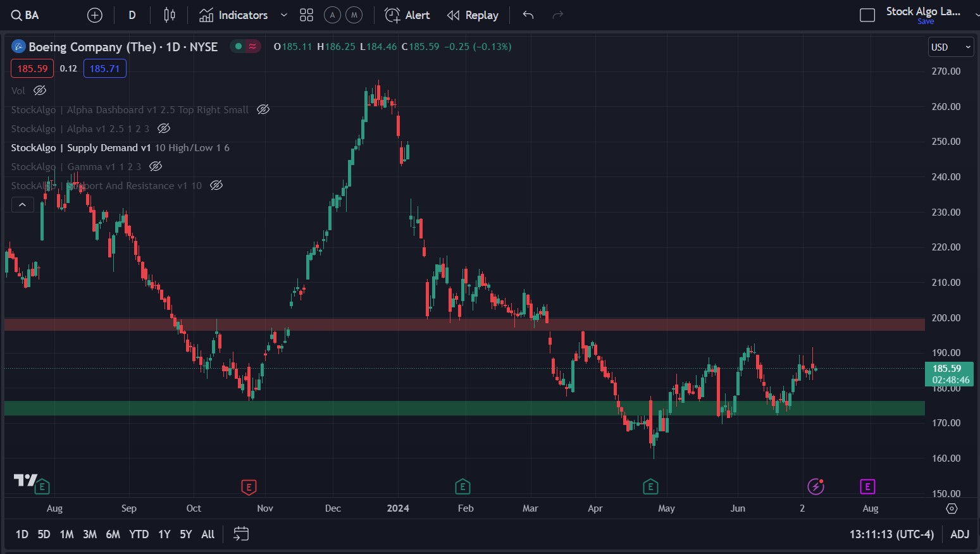Set range to 5D

click(44, 534)
